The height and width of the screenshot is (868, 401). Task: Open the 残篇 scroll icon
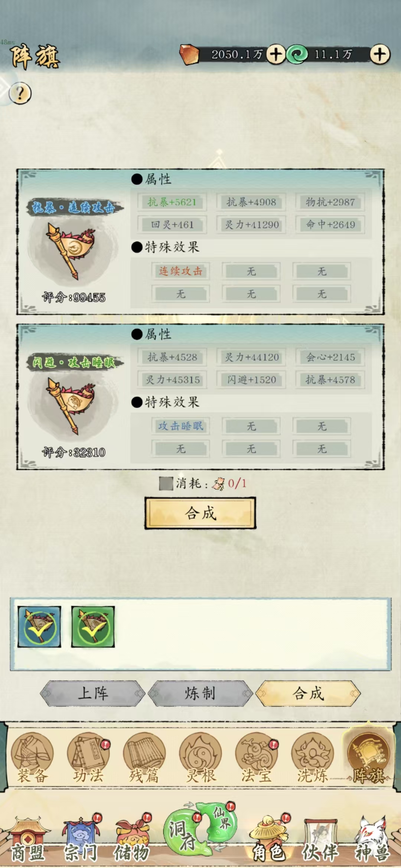click(144, 757)
